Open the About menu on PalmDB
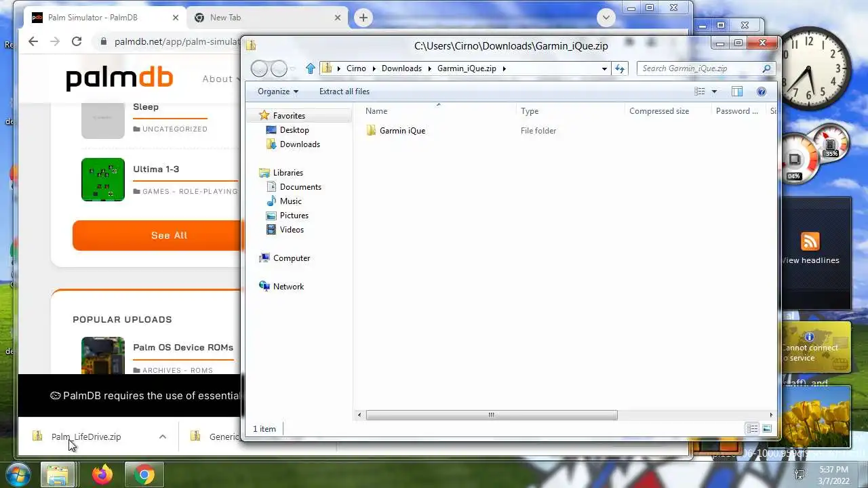Screen dimensions: 868x488 tap(221, 79)
